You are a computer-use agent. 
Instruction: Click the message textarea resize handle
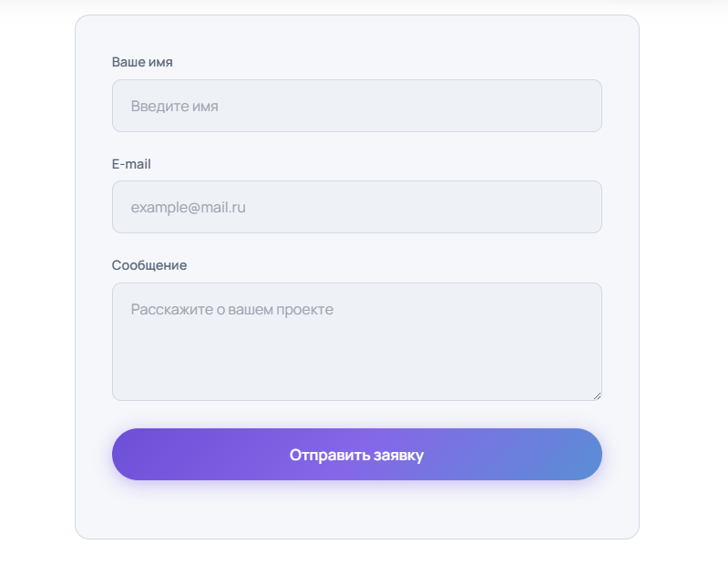point(597,396)
